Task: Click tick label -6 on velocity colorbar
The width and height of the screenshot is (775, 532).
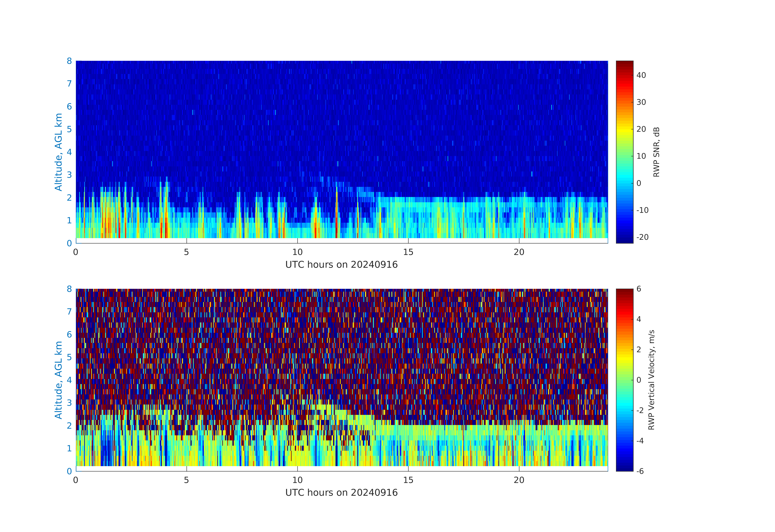Action: pyautogui.click(x=640, y=471)
